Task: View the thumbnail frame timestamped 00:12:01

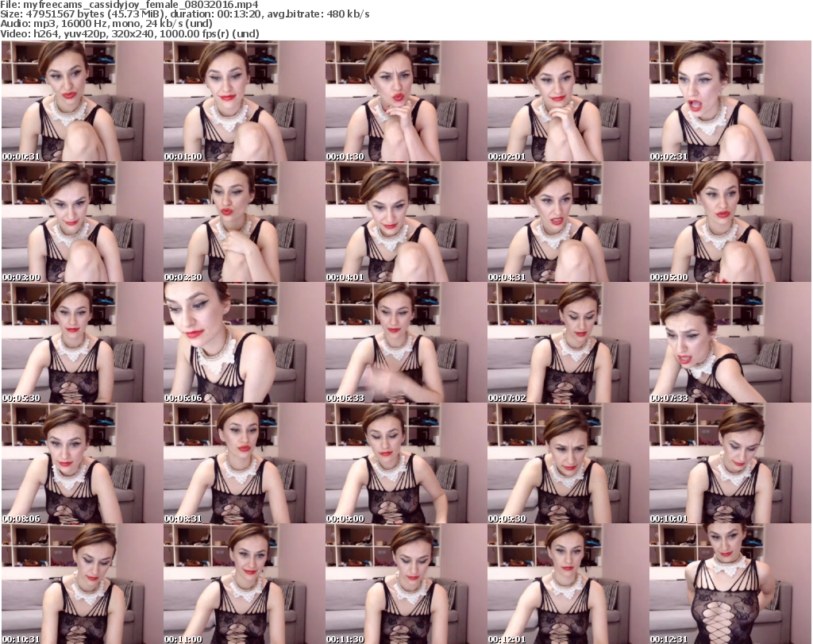Action: tap(568, 584)
